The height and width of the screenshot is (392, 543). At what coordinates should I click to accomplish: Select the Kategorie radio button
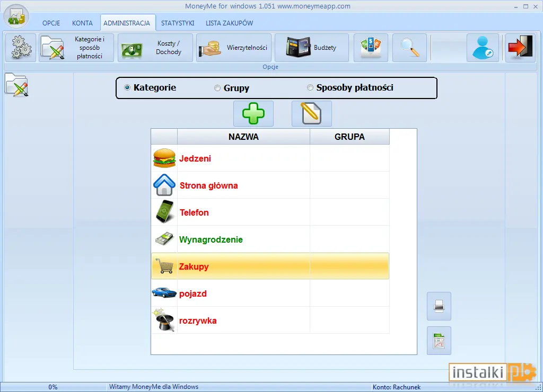click(x=127, y=87)
